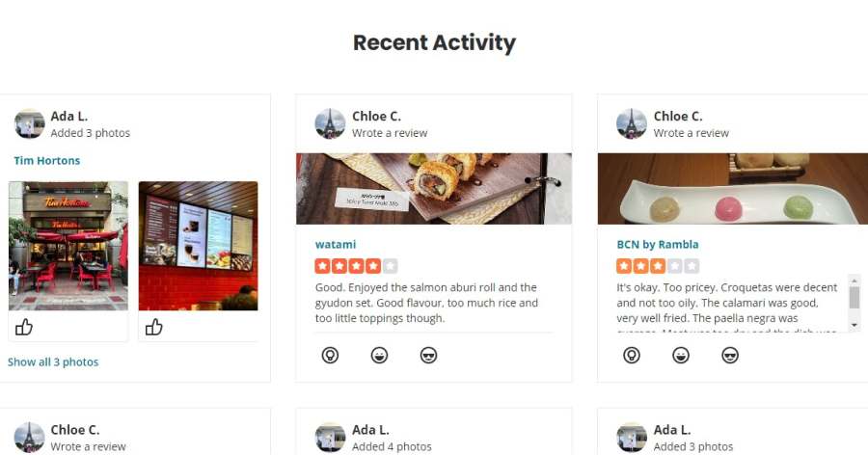Open Chloe C. profile on watami review
Screen dimensions: 868x455
coord(376,117)
